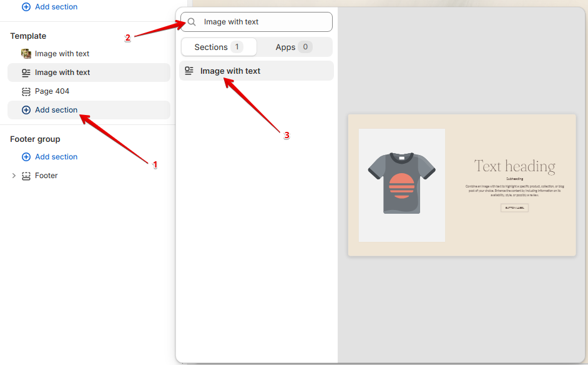Click layout icon of highlighted Image with text
This screenshot has width=588, height=365.
(26, 72)
